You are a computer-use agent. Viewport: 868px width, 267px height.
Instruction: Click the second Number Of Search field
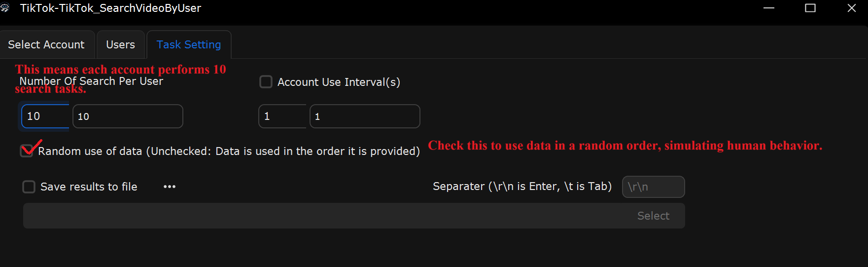click(128, 116)
